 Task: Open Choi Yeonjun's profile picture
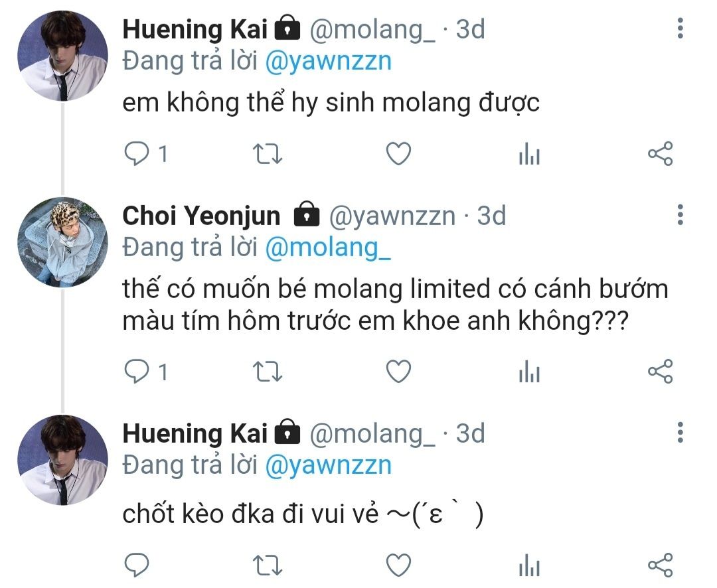pos(62,242)
